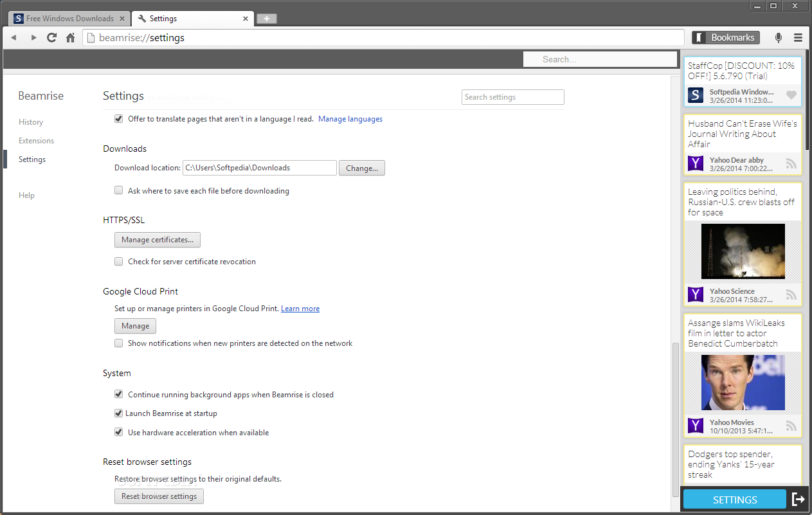Open the Benedict Cumberbatch photo thumbnail
The image size is (812, 515).
pyautogui.click(x=743, y=383)
